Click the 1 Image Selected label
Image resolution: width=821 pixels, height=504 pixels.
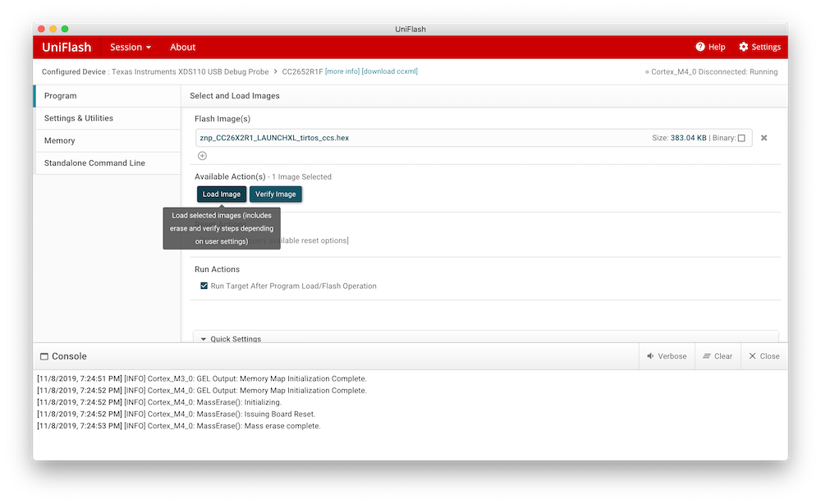(x=301, y=177)
